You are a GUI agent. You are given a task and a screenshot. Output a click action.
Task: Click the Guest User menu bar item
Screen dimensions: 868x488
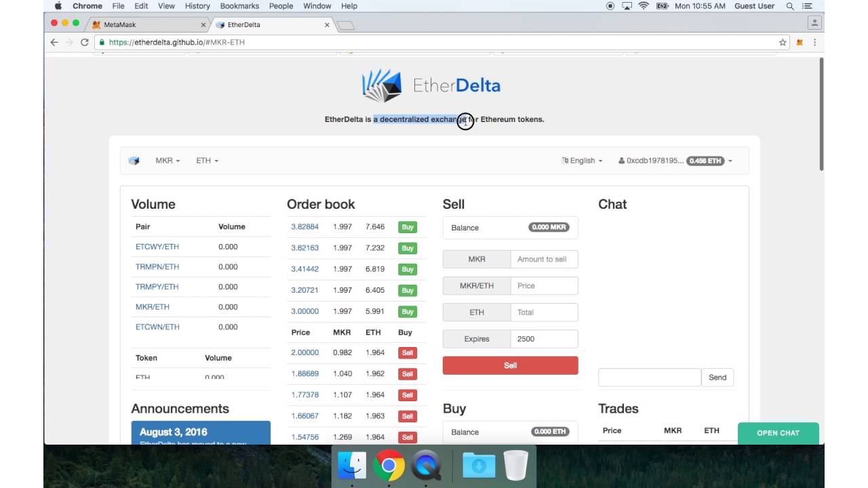pos(755,6)
